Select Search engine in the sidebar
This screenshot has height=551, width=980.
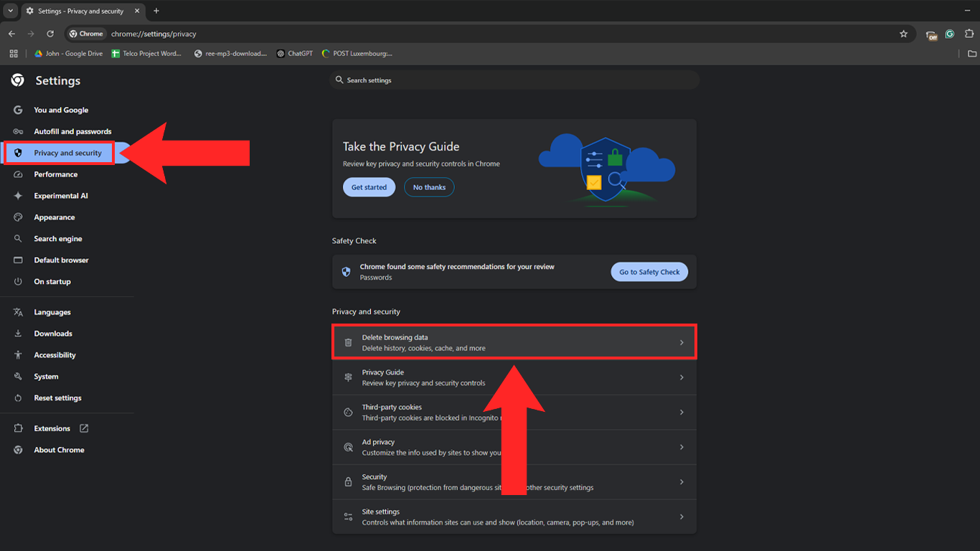[x=58, y=239]
